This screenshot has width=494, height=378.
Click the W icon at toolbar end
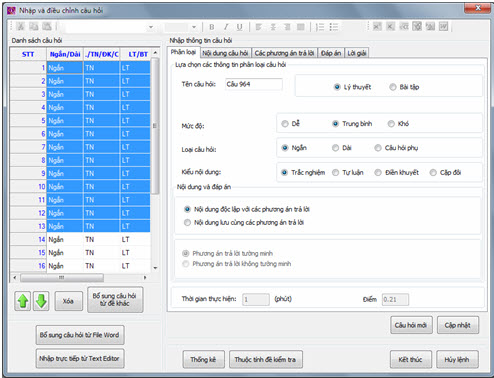pos(443,26)
